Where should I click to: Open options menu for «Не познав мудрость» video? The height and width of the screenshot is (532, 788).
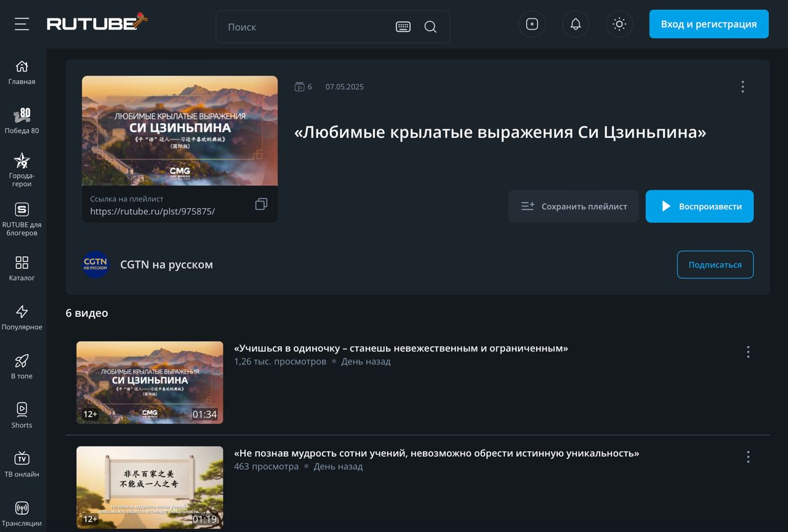(748, 456)
